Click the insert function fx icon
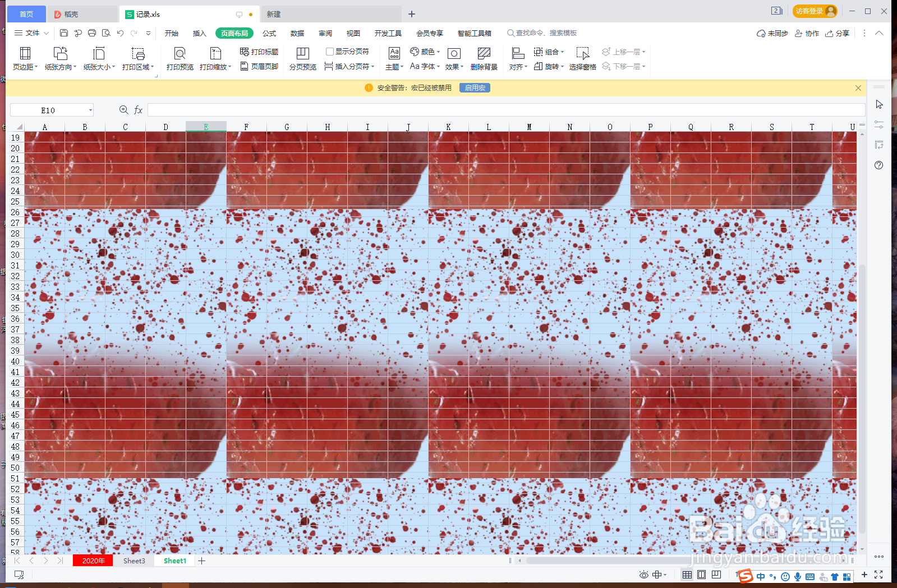The image size is (897, 588). click(138, 110)
